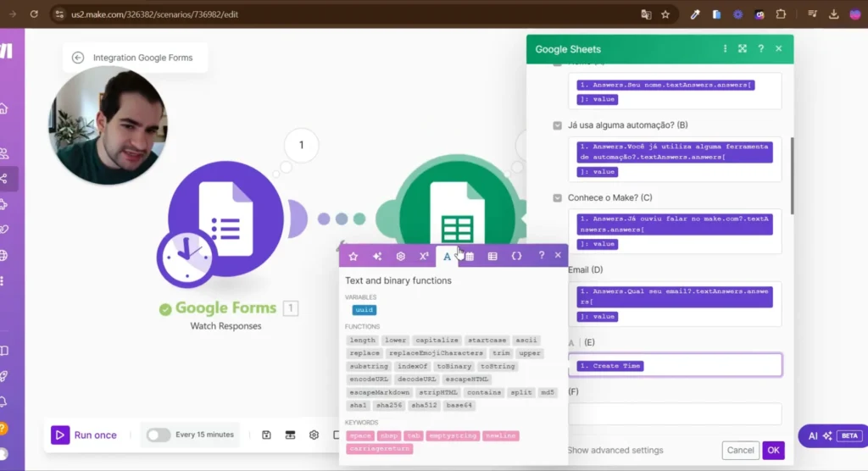The width and height of the screenshot is (868, 471).
Task: Open Google Sheets panel more options menu
Action: point(726,48)
